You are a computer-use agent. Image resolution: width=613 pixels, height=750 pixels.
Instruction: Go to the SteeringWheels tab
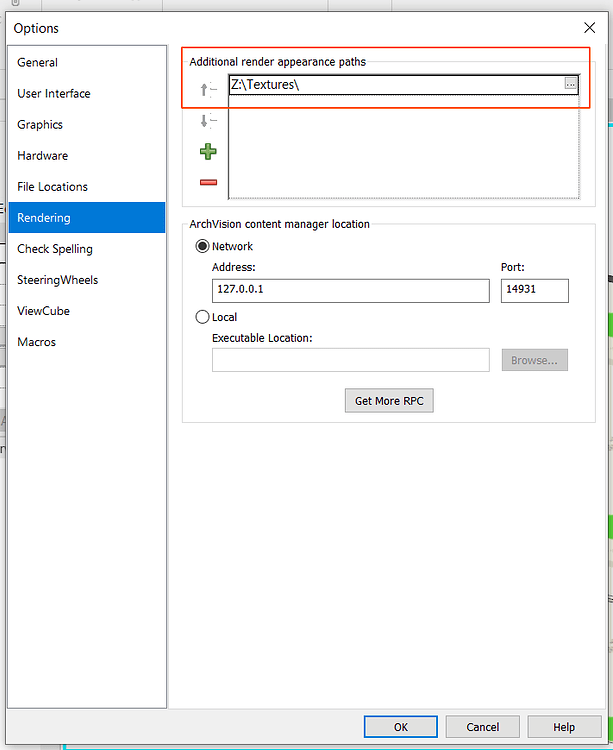coord(87,280)
